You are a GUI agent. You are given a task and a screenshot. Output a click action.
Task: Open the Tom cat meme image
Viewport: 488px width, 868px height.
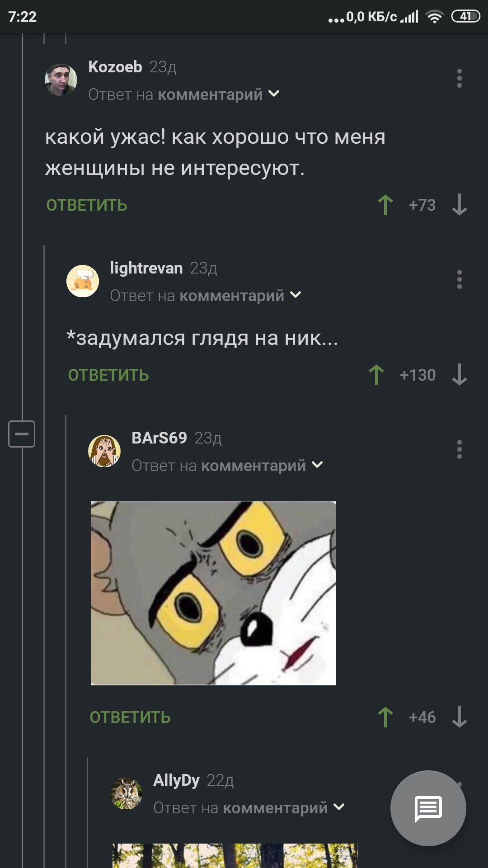(213, 593)
